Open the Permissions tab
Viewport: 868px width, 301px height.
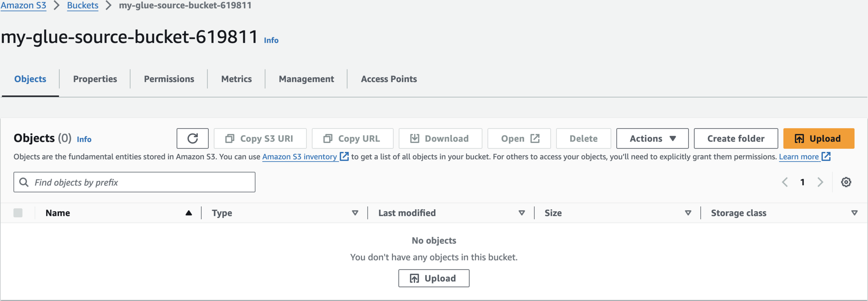(169, 79)
